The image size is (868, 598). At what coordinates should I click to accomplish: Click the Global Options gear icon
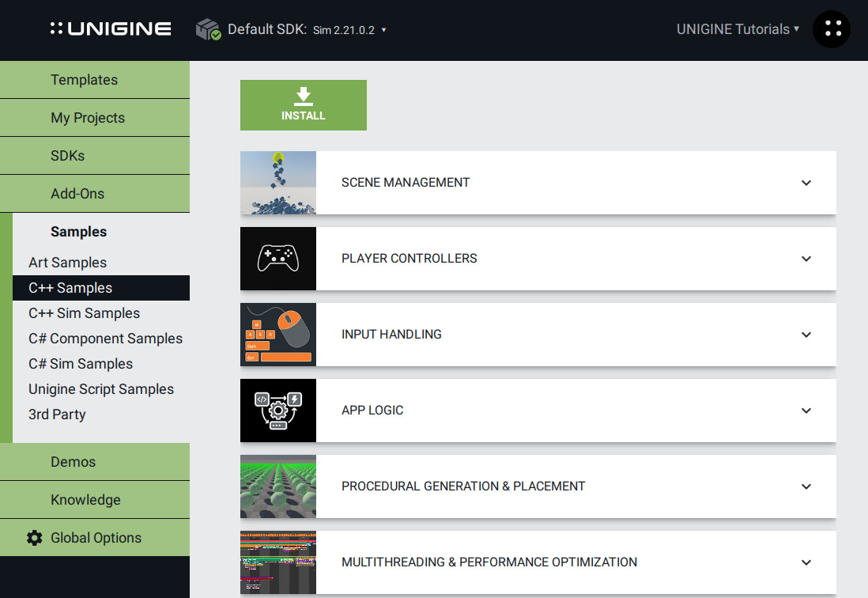35,538
